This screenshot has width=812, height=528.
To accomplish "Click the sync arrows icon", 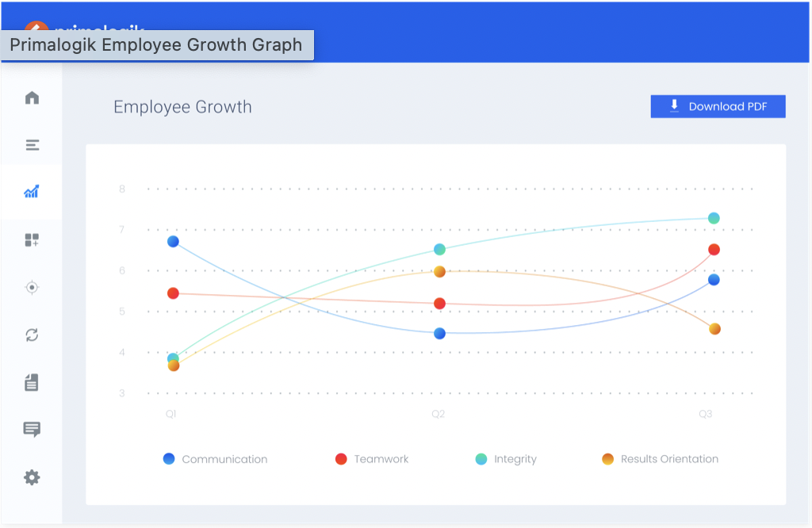I will (x=31, y=335).
